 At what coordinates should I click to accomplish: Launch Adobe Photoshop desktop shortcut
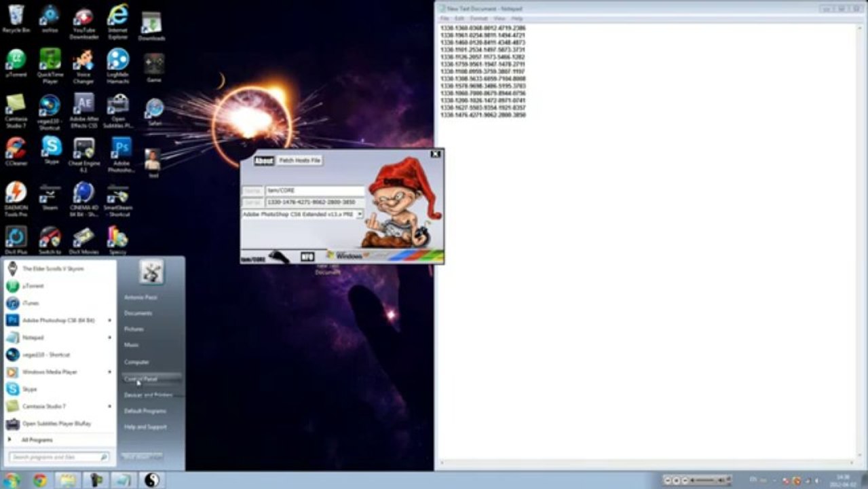point(121,155)
